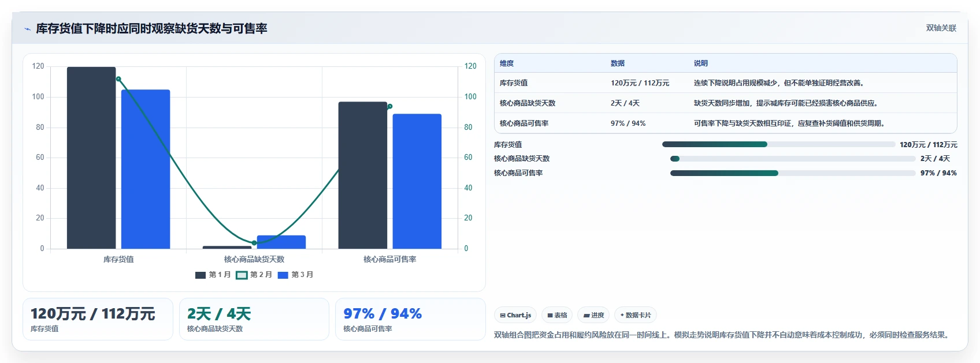
Task: Click the table cell 97% / 94%
Action: pyautogui.click(x=628, y=124)
